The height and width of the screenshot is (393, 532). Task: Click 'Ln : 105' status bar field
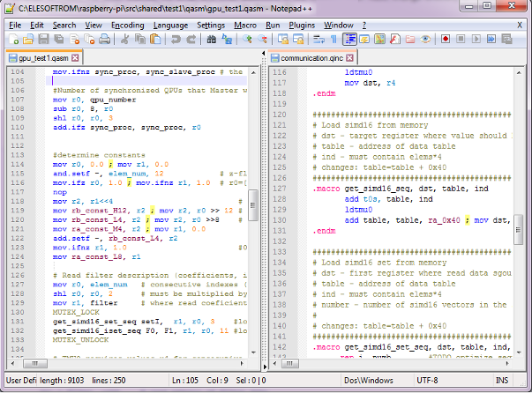[185, 381]
